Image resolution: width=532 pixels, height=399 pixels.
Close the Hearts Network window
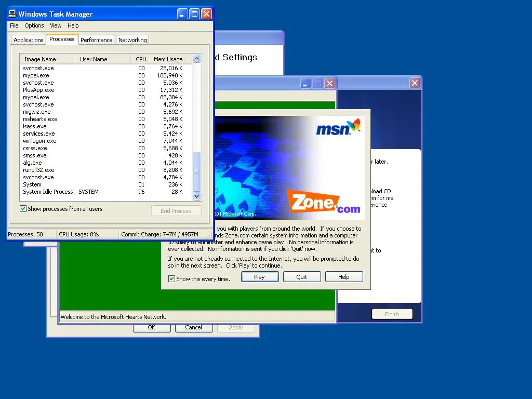(x=329, y=84)
